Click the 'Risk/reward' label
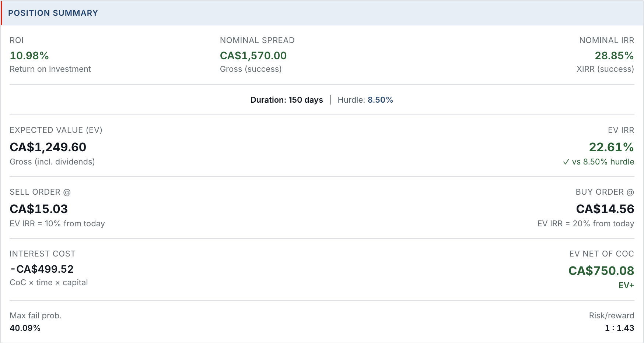644x343 pixels. click(612, 316)
